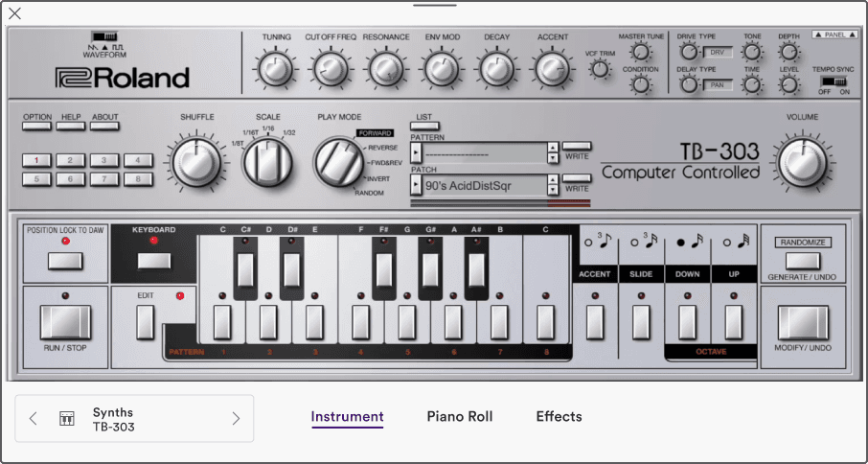Open the About button

coord(104,126)
